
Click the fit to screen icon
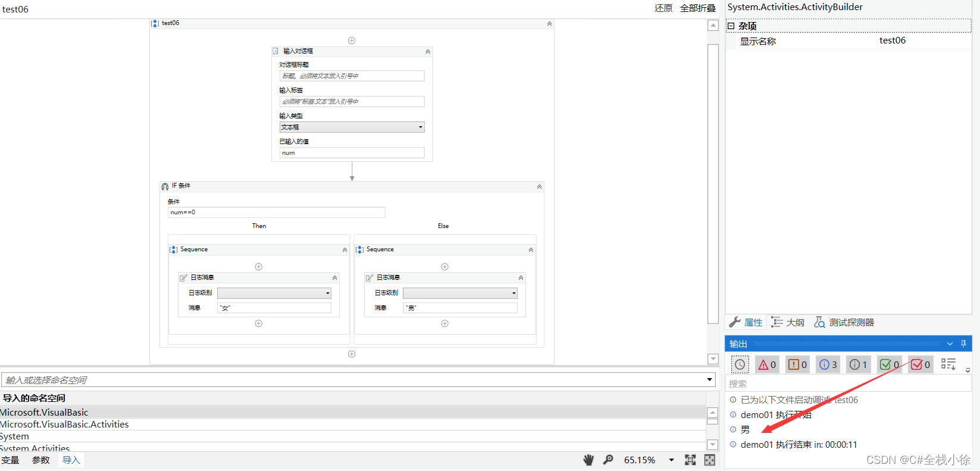point(690,460)
